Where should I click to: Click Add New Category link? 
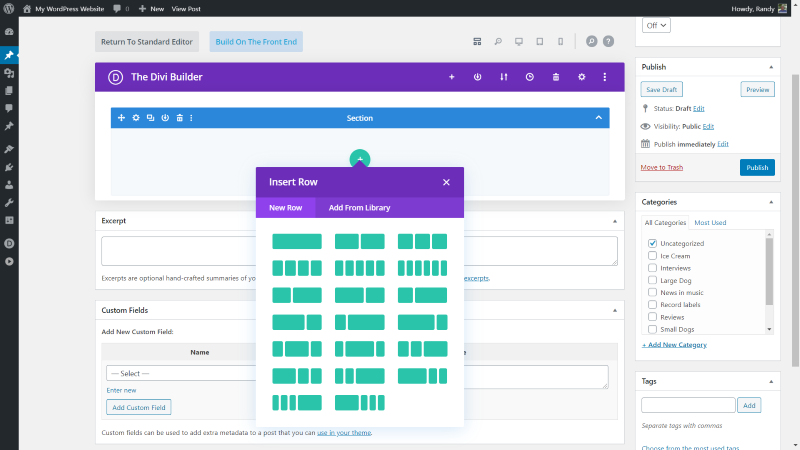pos(674,345)
